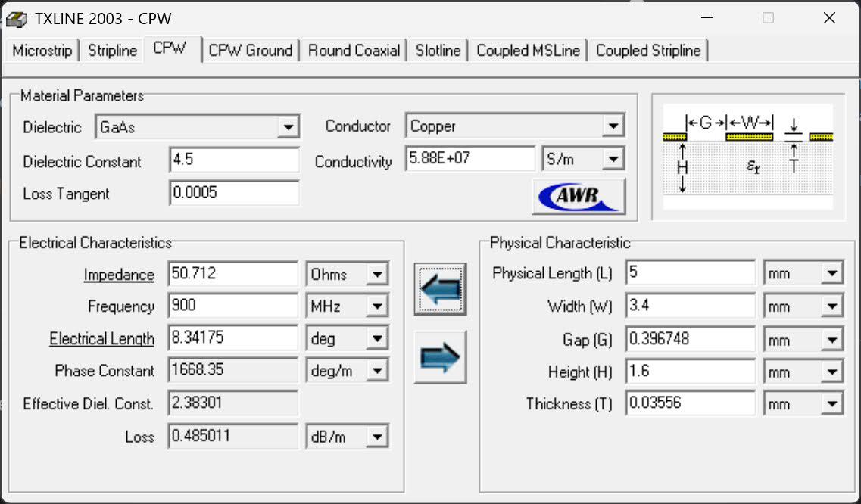Image resolution: width=861 pixels, height=504 pixels.
Task: Click the underlined Impedance label
Action: (x=119, y=275)
